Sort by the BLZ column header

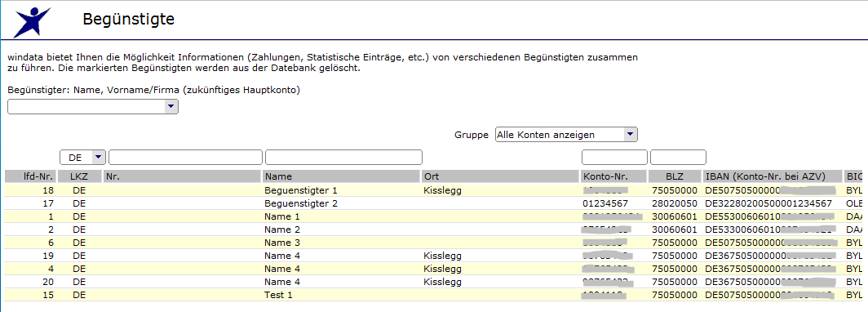click(675, 176)
